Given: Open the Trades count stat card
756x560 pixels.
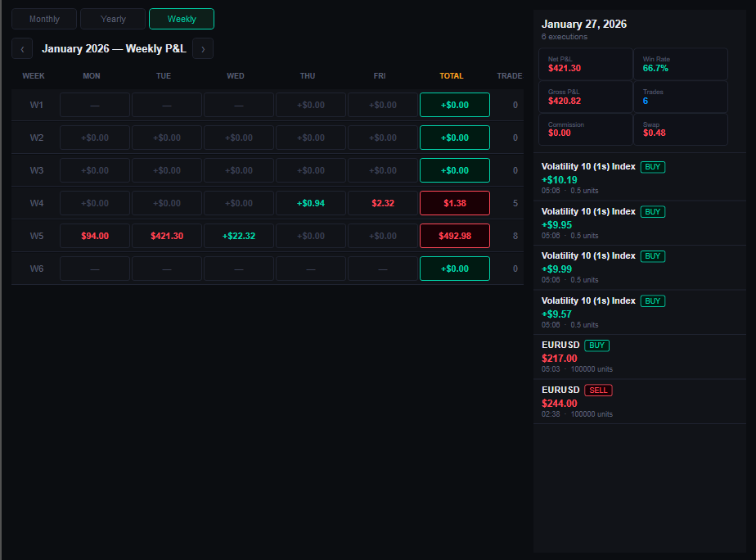Looking at the screenshot, I should click(x=681, y=97).
